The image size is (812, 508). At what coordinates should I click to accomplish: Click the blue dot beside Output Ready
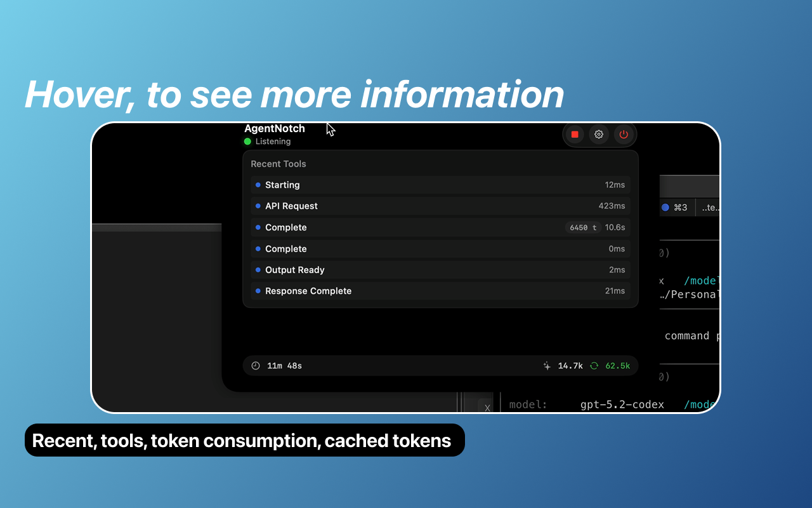[x=258, y=270]
